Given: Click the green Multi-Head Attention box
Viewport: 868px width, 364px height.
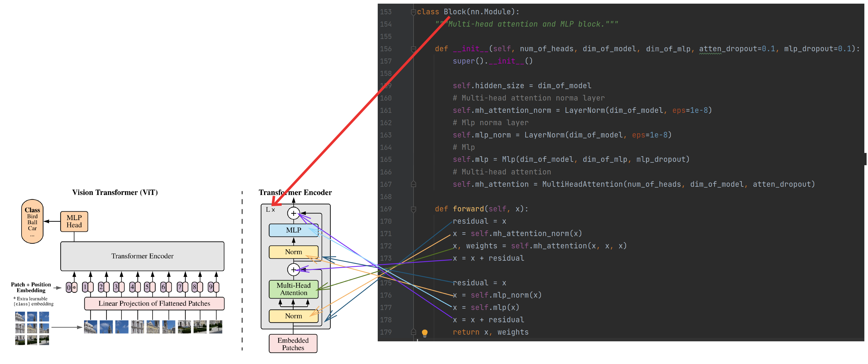Looking at the screenshot, I should pos(293,289).
